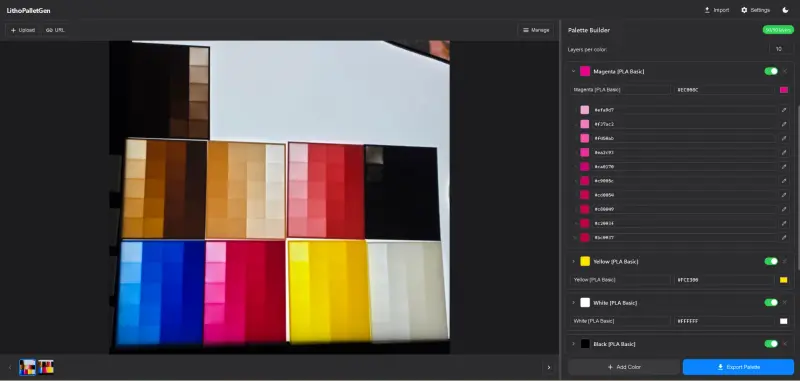
Task: Open Yellow base color picker beside hex field
Action: 784,280
